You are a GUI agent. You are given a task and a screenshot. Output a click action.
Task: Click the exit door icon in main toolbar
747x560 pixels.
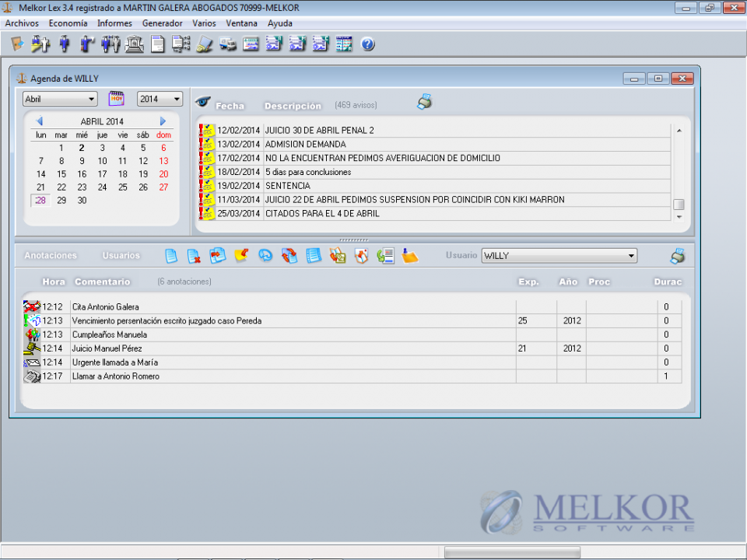click(x=18, y=44)
